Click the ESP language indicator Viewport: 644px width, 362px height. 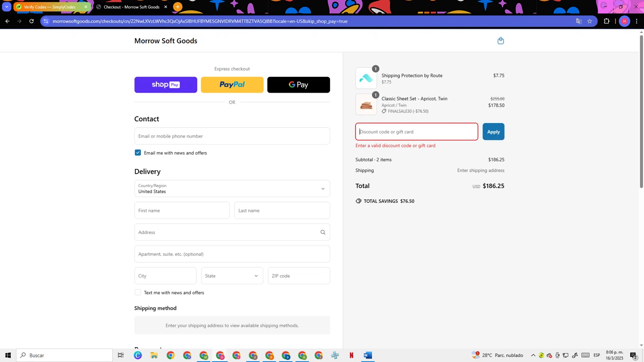click(x=597, y=355)
